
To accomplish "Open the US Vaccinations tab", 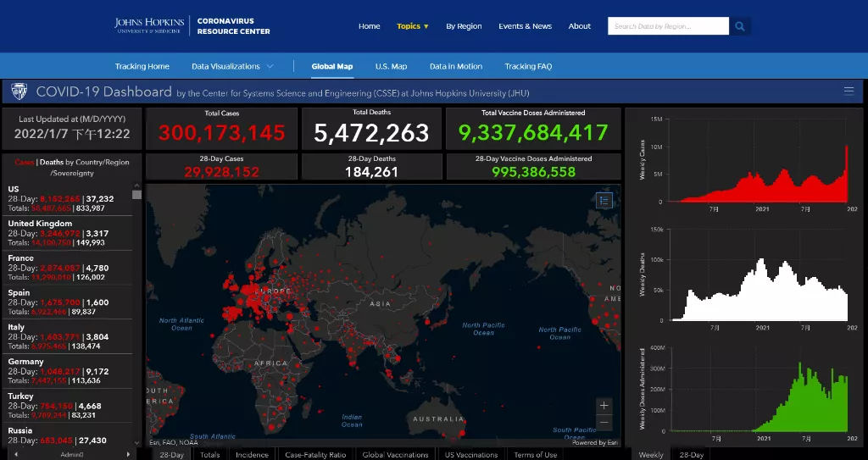I will coord(471,454).
